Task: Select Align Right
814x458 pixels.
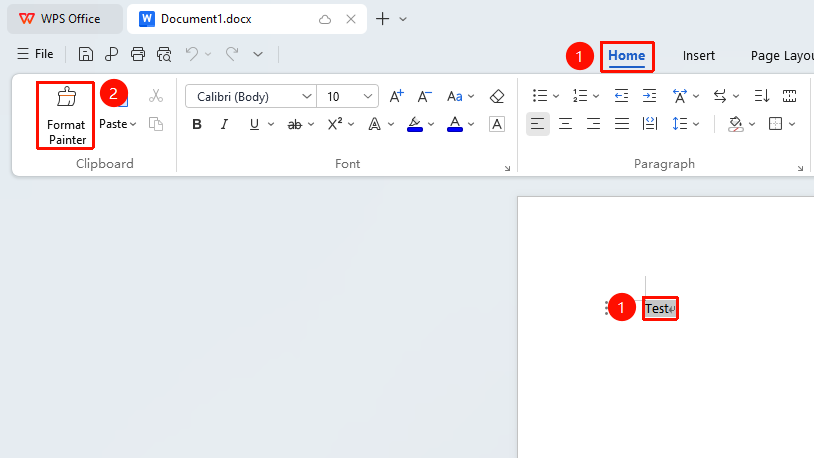Action: point(593,124)
